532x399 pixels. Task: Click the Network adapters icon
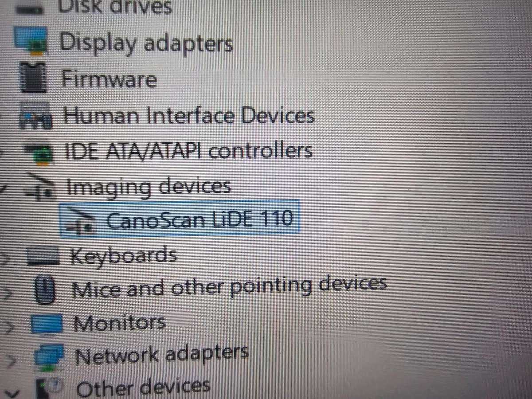coord(51,356)
